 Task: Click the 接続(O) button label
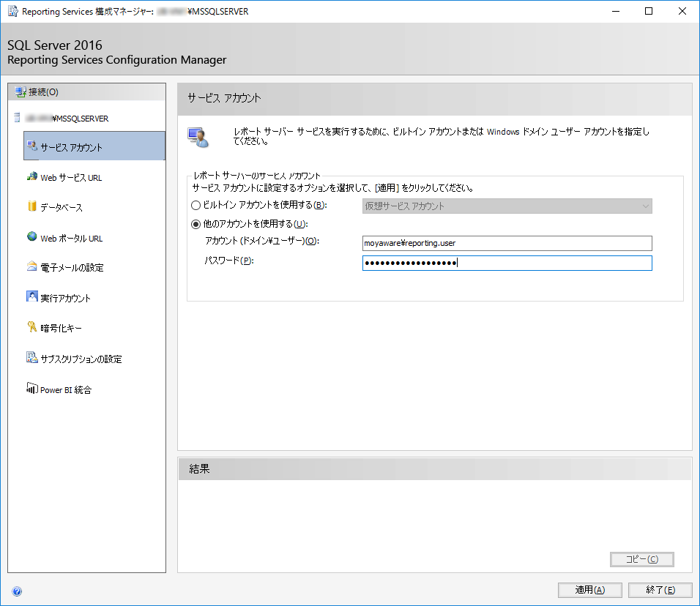(43, 92)
